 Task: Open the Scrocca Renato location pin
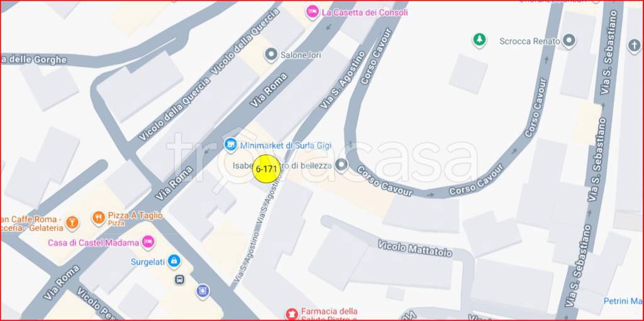pyautogui.click(x=569, y=40)
